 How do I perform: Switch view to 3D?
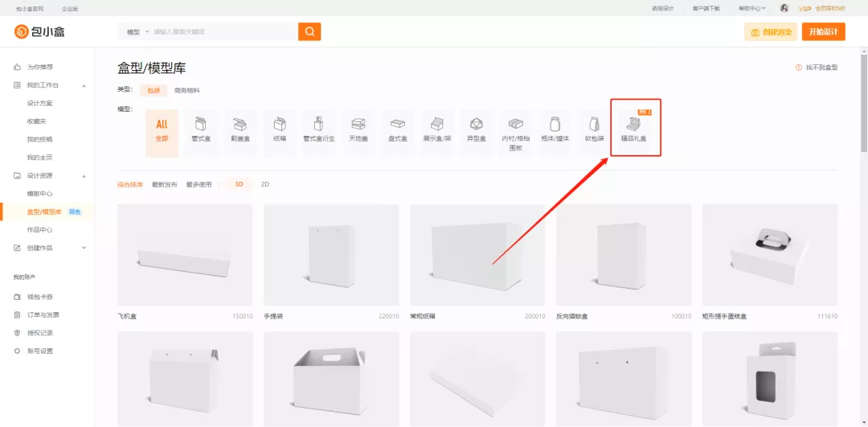(x=240, y=184)
